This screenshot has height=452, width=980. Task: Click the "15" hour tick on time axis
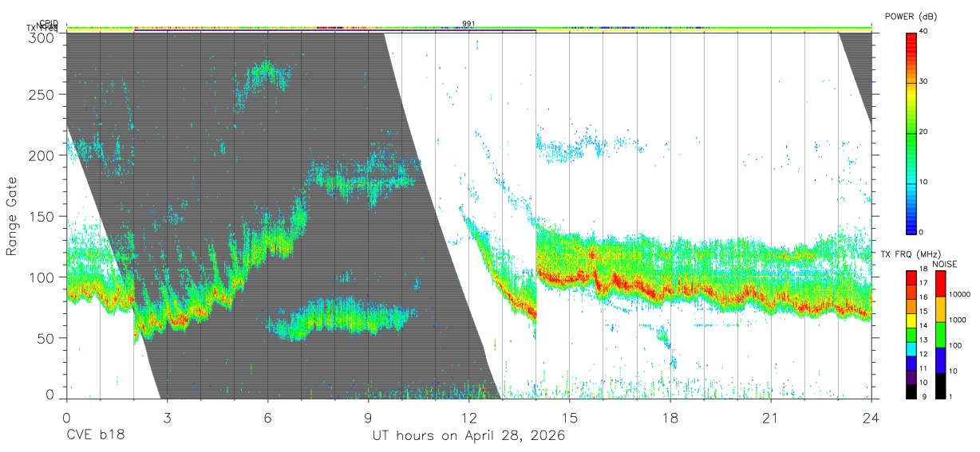[x=570, y=418]
